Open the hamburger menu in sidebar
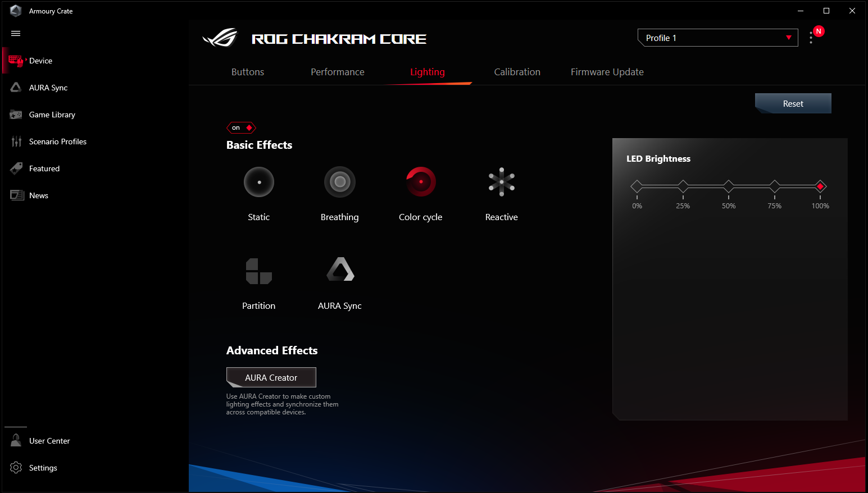 [x=16, y=34]
